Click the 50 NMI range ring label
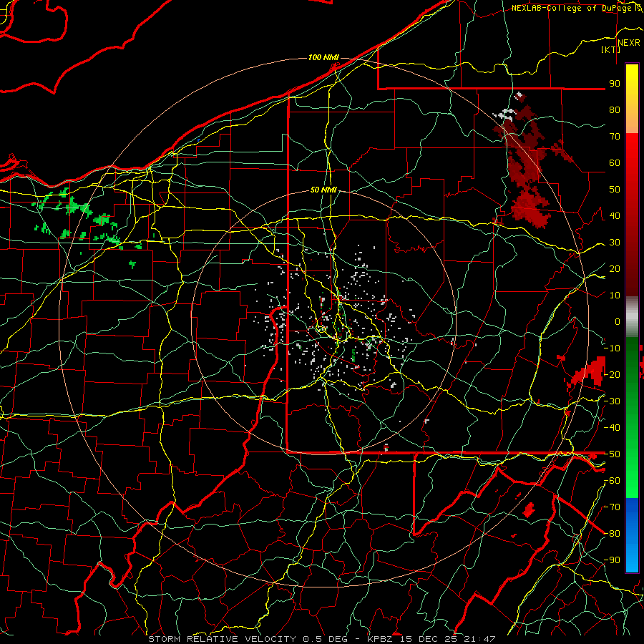This screenshot has height=644, width=644. 323,190
